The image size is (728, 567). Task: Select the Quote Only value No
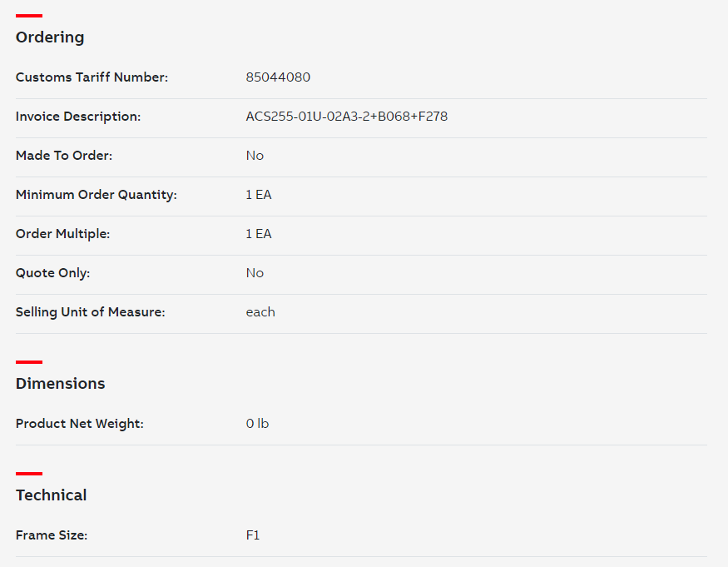point(255,273)
